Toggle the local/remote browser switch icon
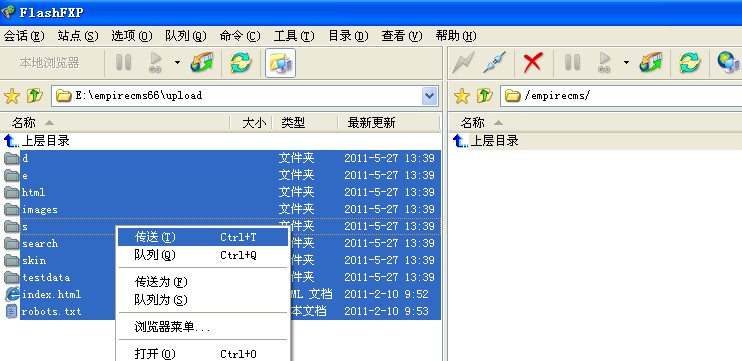 (281, 62)
